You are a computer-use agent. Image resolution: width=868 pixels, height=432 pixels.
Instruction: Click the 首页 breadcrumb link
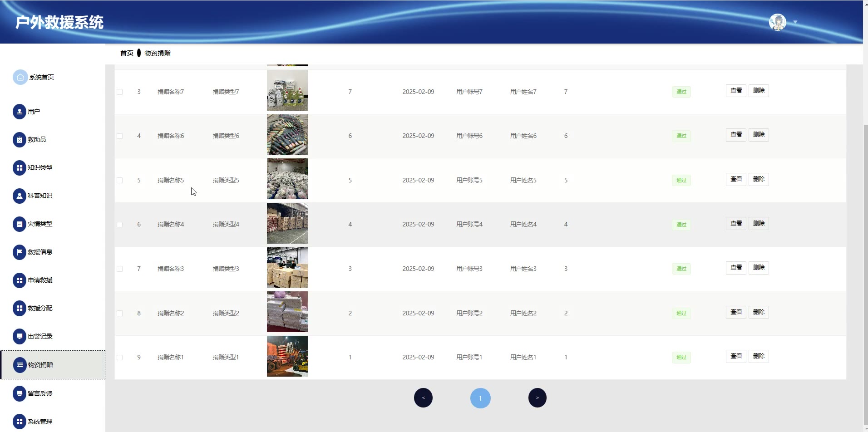127,53
